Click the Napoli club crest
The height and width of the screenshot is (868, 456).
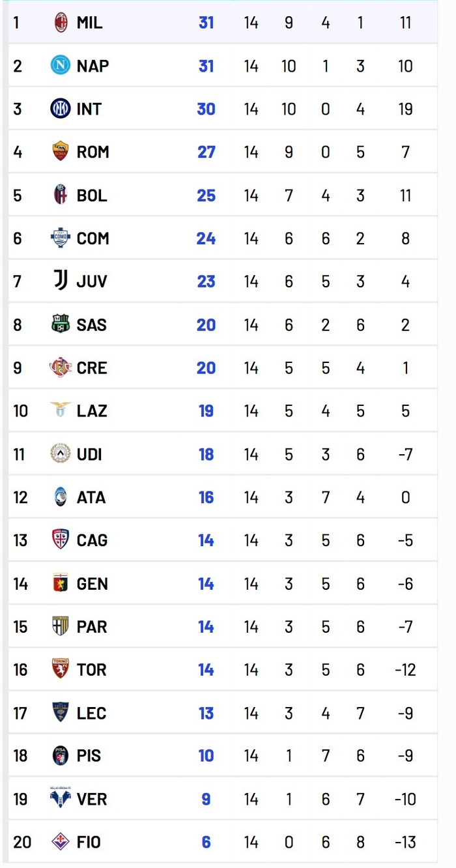(61, 66)
